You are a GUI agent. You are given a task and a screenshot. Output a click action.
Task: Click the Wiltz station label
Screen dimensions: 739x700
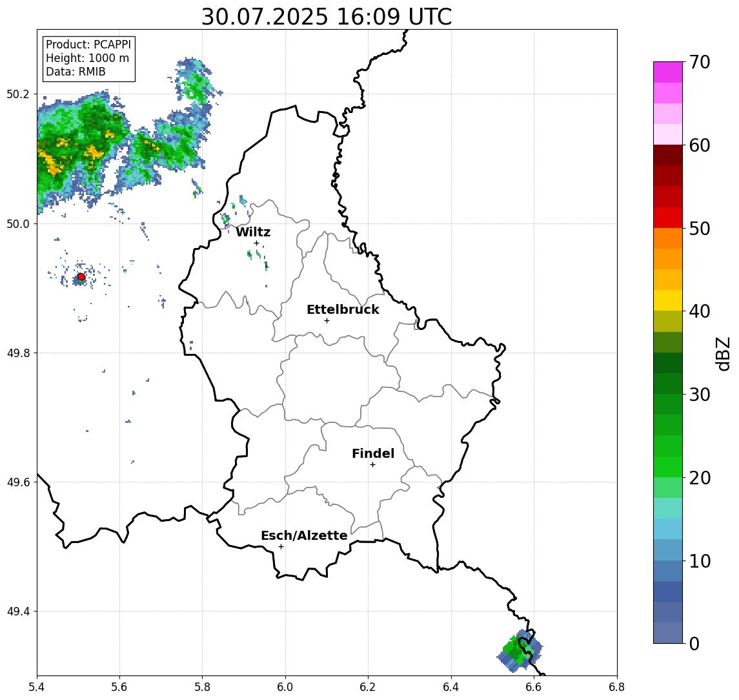253,232
